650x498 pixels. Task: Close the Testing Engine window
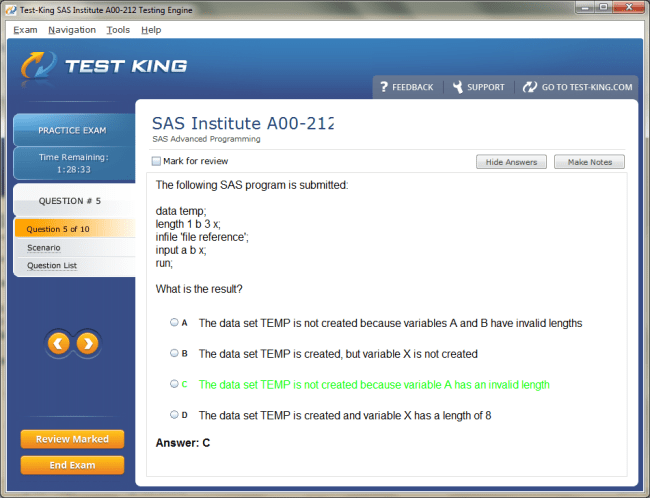coord(628,7)
